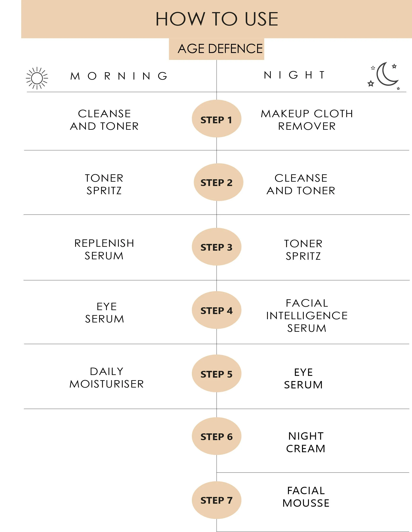
Task: Select the STEP 7 circle
Action: [x=216, y=500]
